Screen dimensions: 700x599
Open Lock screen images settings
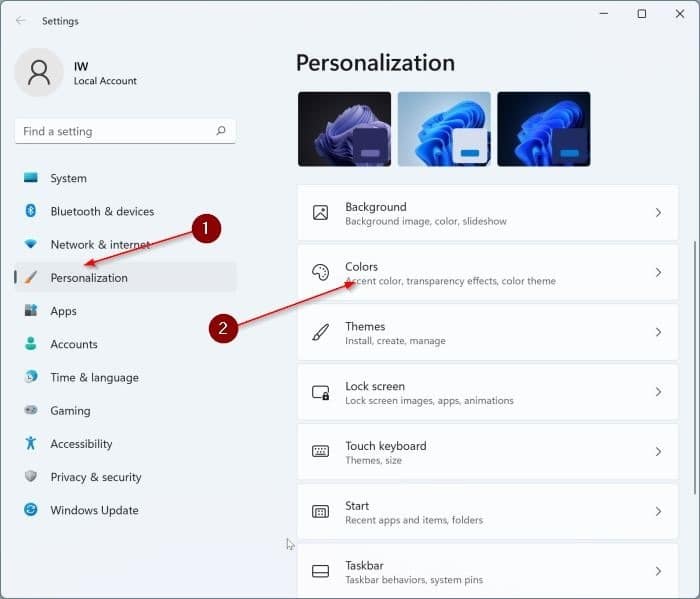pyautogui.click(x=488, y=392)
